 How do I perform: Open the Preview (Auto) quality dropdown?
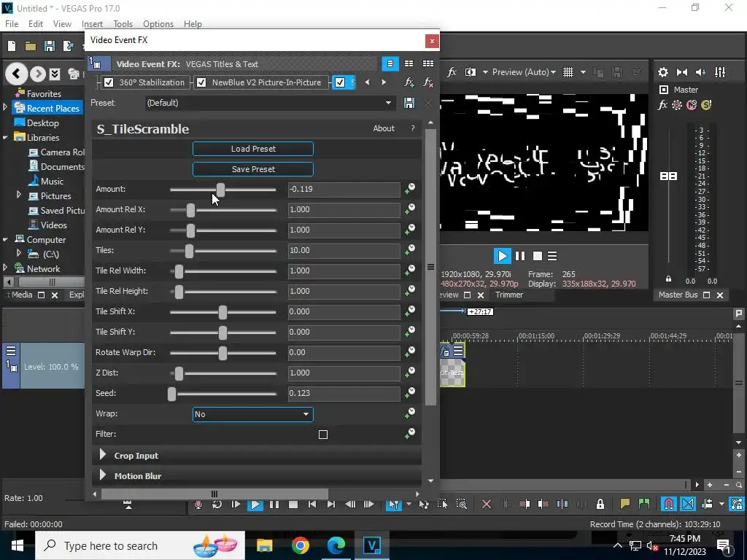[x=524, y=72]
